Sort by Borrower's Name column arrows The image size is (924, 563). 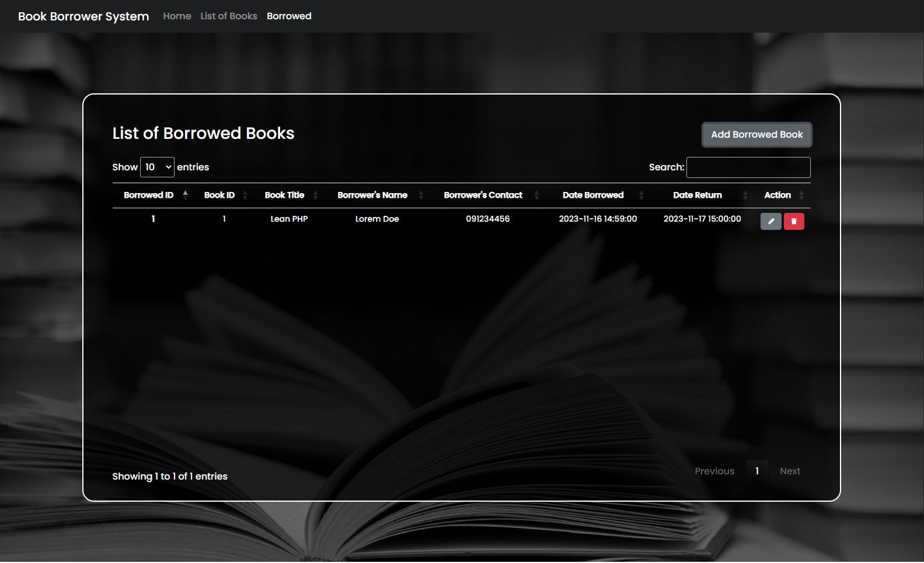tap(421, 195)
